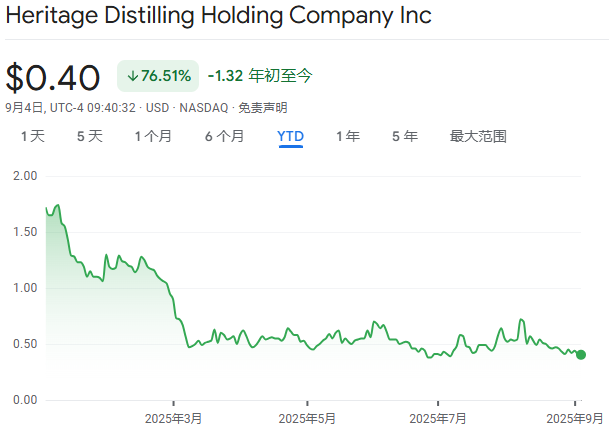Select the 最大范围 tab
This screenshot has height=442, width=609.
(478, 136)
